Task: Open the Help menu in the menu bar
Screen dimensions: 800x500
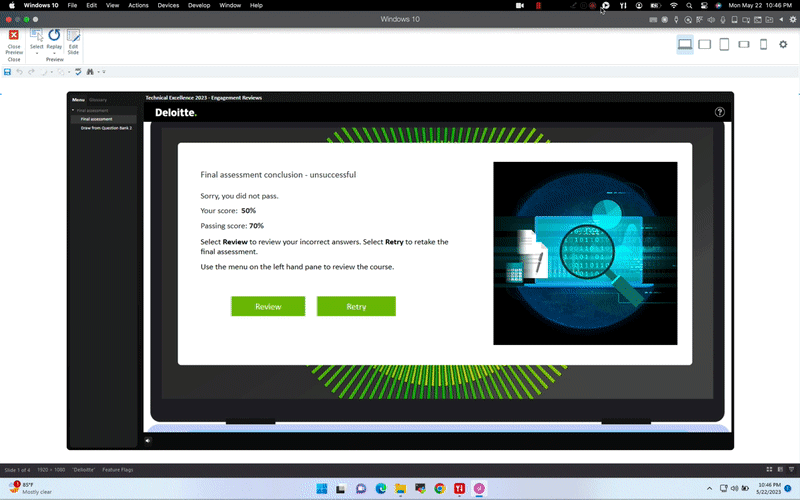Action: click(x=256, y=5)
